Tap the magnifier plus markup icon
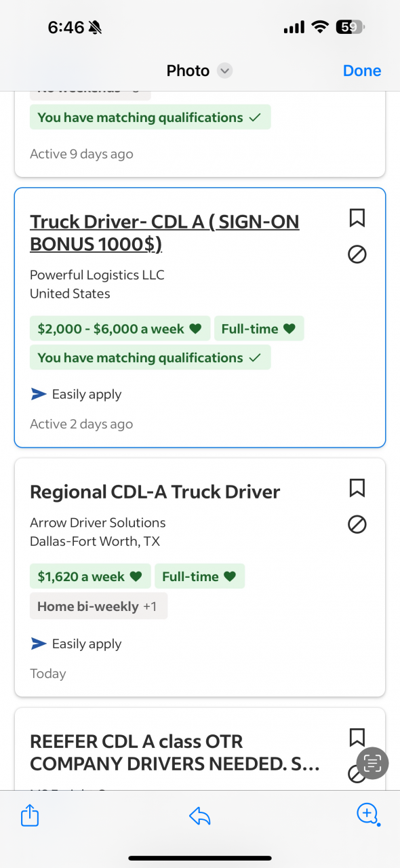400x868 pixels. (x=367, y=814)
